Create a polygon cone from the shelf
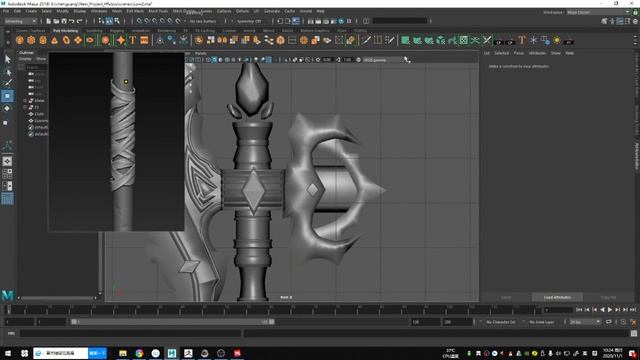Screen dimensions: 640x360 tap(54, 40)
